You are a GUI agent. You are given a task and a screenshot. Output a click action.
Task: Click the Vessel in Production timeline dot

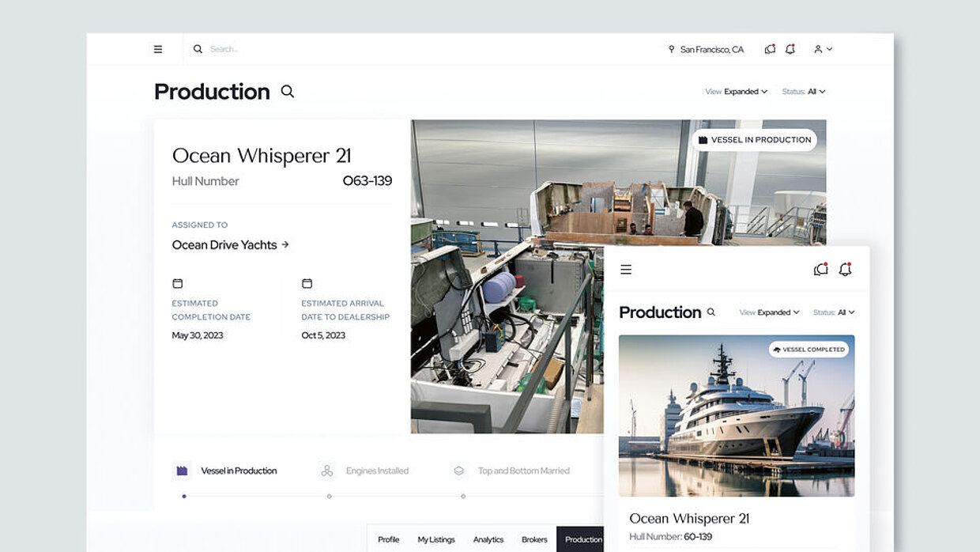184,497
